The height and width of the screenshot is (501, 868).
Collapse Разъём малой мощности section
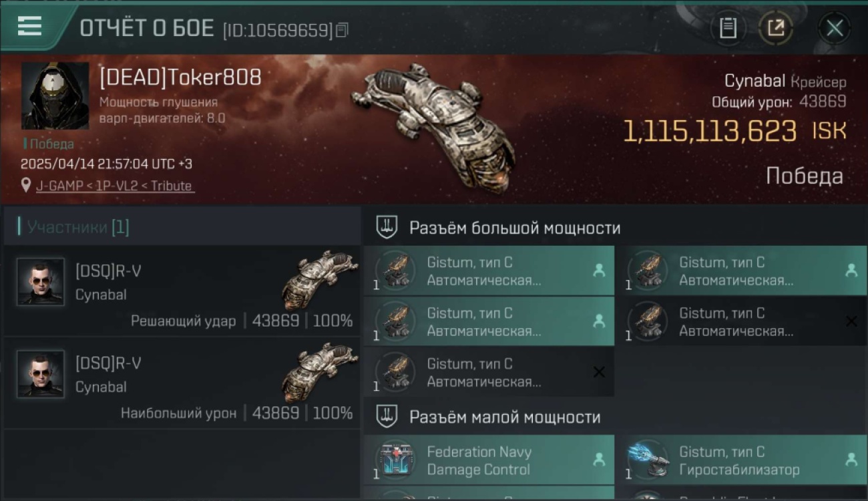click(x=387, y=416)
